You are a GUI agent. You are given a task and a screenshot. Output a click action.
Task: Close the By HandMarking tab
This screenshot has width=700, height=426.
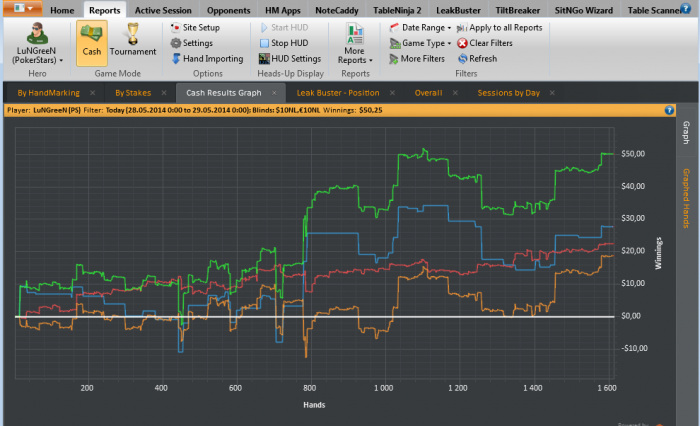(92, 93)
